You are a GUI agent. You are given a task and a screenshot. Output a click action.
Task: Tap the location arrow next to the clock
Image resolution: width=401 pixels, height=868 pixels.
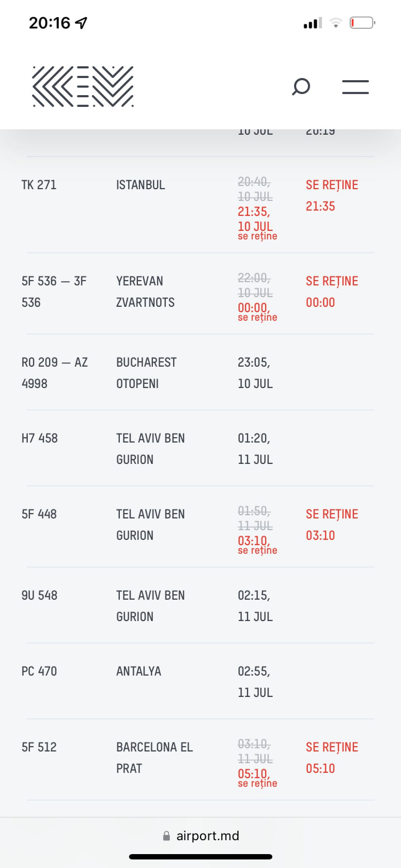(81, 22)
